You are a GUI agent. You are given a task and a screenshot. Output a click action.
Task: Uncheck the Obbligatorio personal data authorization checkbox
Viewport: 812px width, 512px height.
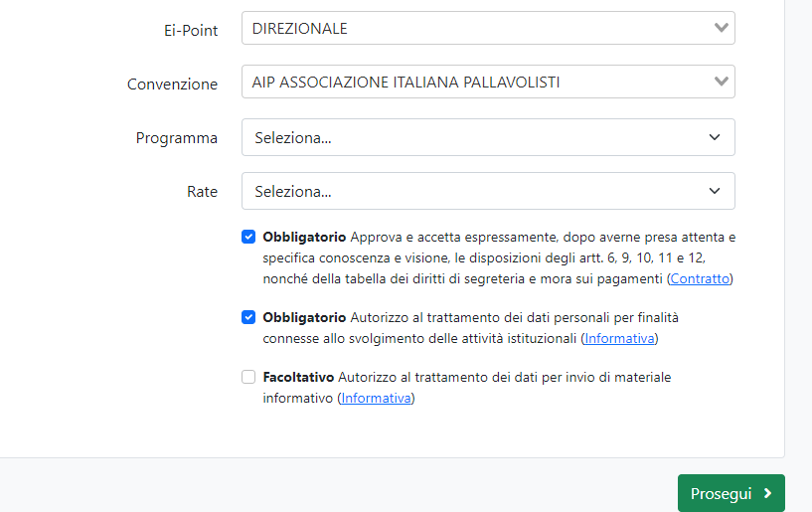coord(248,317)
